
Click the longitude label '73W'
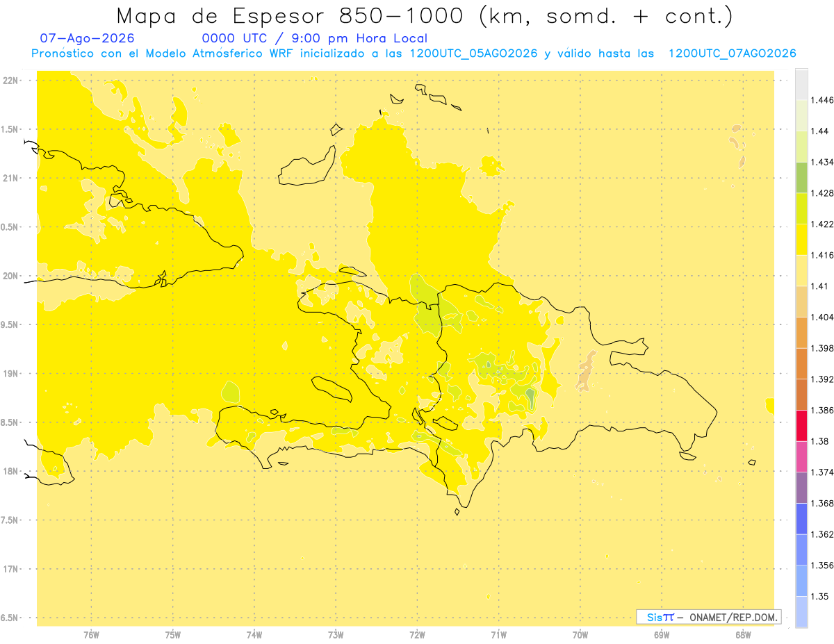click(336, 634)
